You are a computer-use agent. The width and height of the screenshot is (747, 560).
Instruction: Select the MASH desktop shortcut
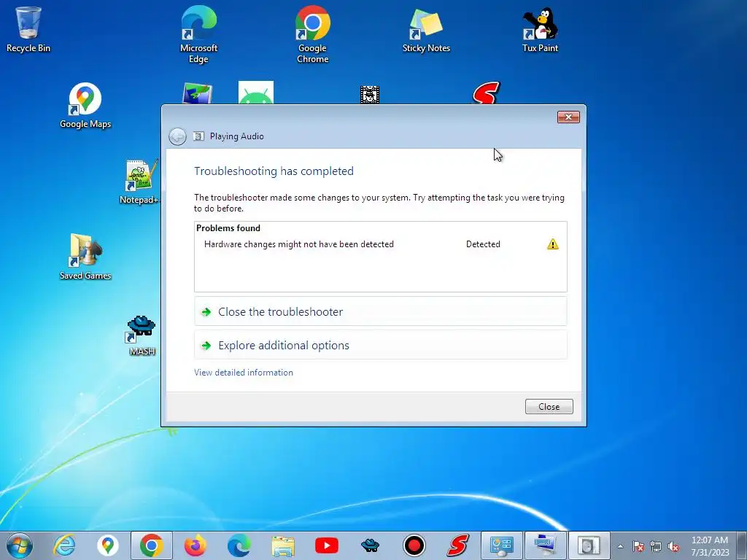142,334
